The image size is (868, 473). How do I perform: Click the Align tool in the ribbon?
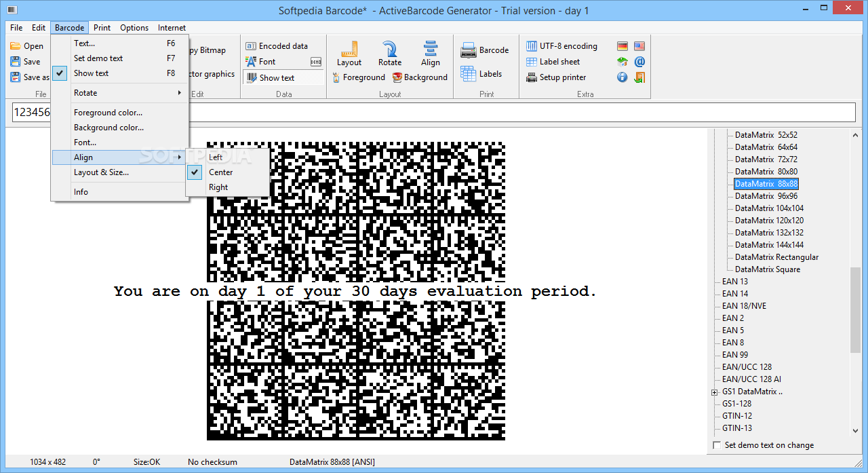pyautogui.click(x=431, y=53)
